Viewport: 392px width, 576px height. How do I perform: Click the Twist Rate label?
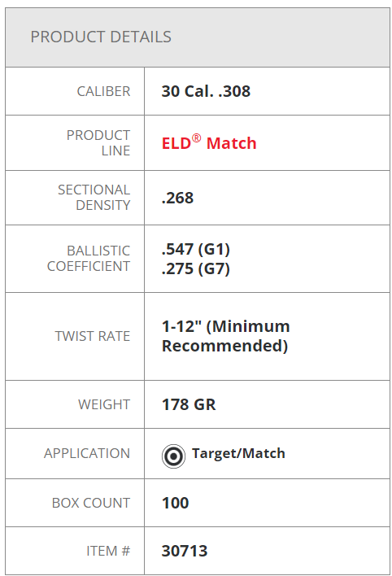(x=93, y=336)
